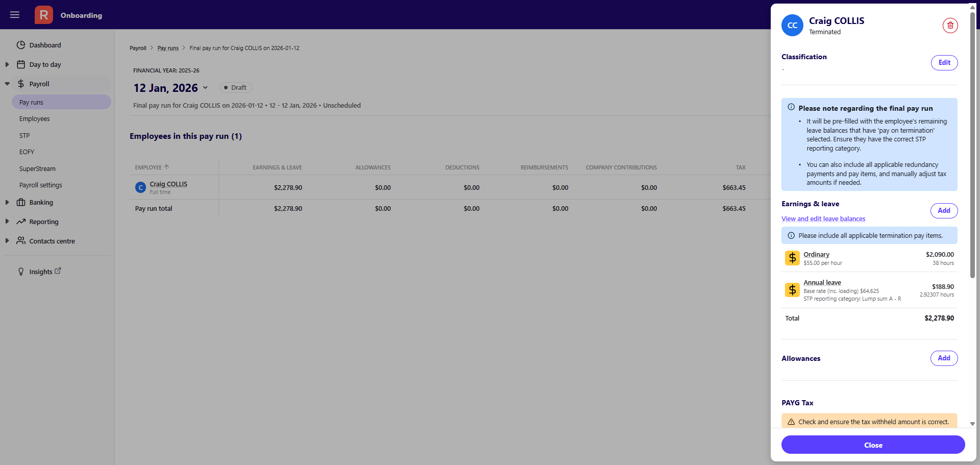Screen dimensions: 980x465
Task: Click the Dashboard pie-chart icon
Action: tap(21, 45)
